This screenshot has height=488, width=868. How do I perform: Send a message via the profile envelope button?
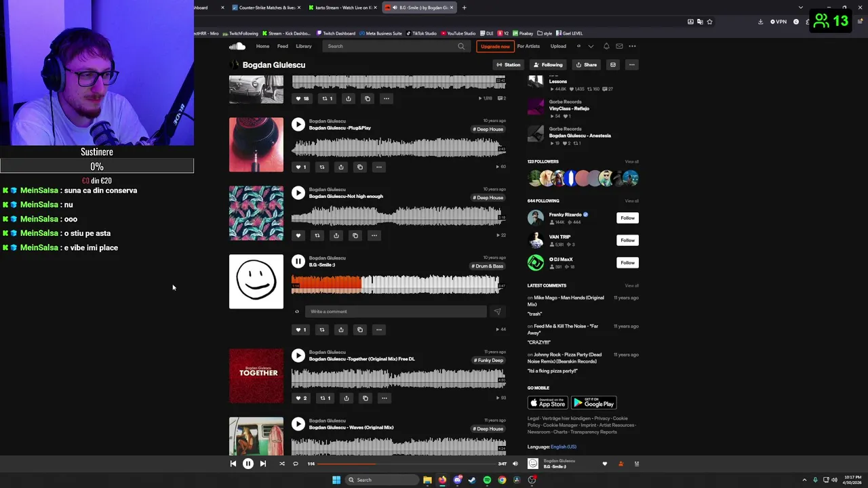point(612,65)
